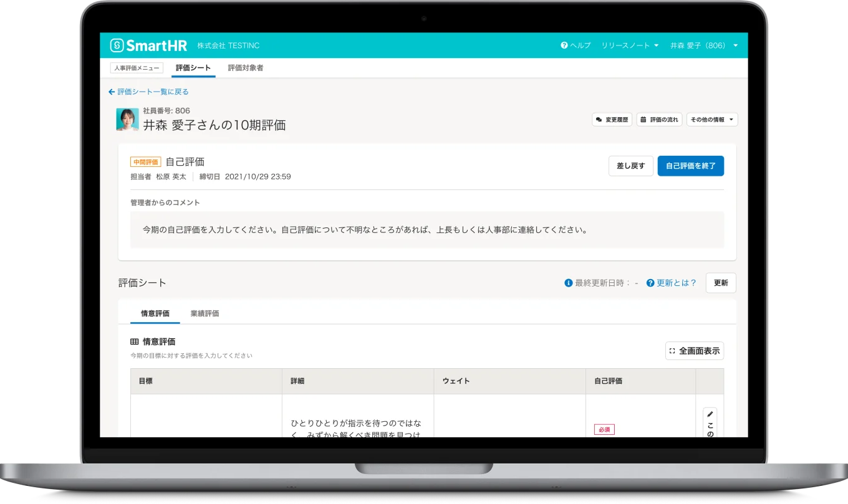This screenshot has height=504, width=848.
Task: Click the ウェイト column header
Action: (x=510, y=381)
